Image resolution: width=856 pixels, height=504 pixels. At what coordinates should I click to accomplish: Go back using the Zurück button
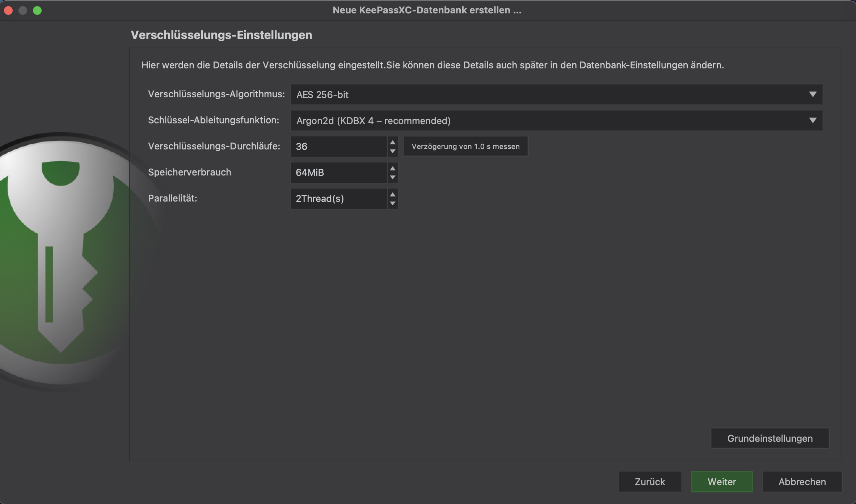point(650,482)
